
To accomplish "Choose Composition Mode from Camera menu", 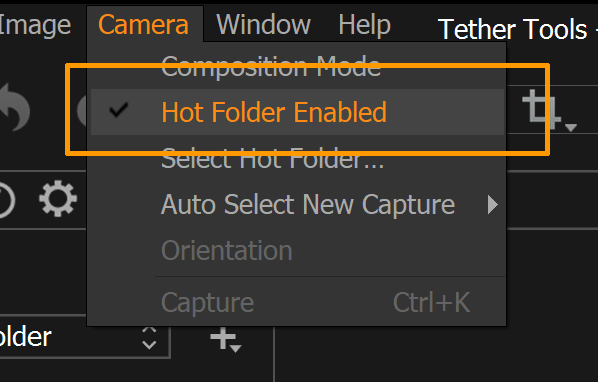I will (271, 66).
